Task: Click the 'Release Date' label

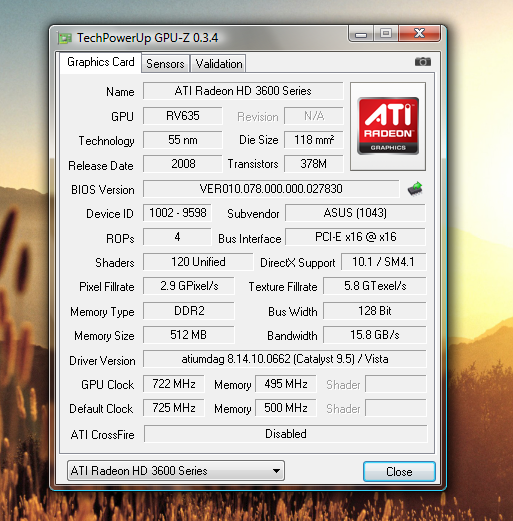Action: 101,166
